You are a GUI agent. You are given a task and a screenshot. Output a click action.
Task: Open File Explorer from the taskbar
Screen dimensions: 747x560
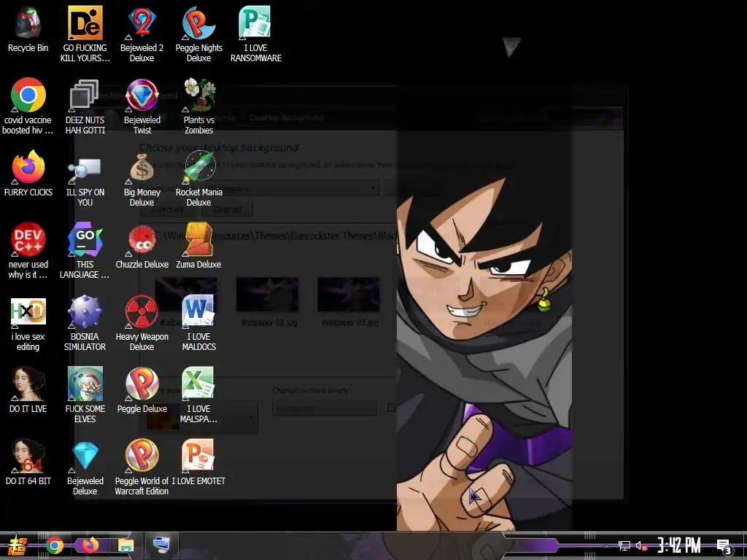(125, 545)
